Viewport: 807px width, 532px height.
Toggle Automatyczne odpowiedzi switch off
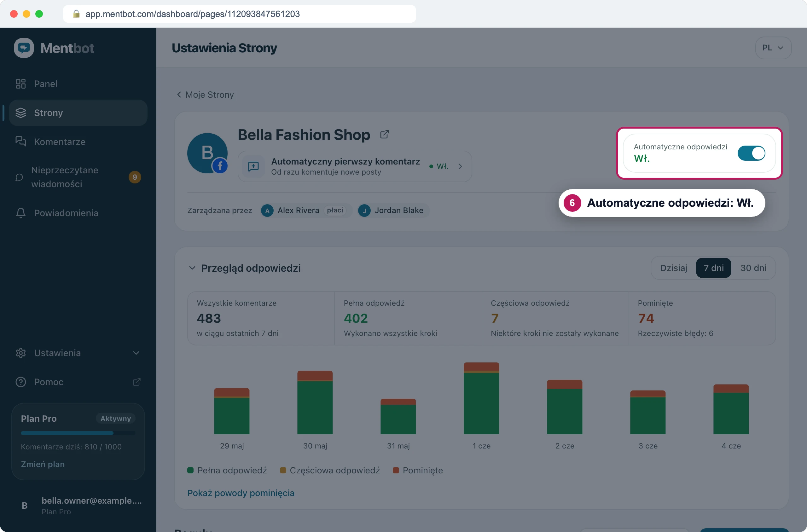pyautogui.click(x=751, y=153)
